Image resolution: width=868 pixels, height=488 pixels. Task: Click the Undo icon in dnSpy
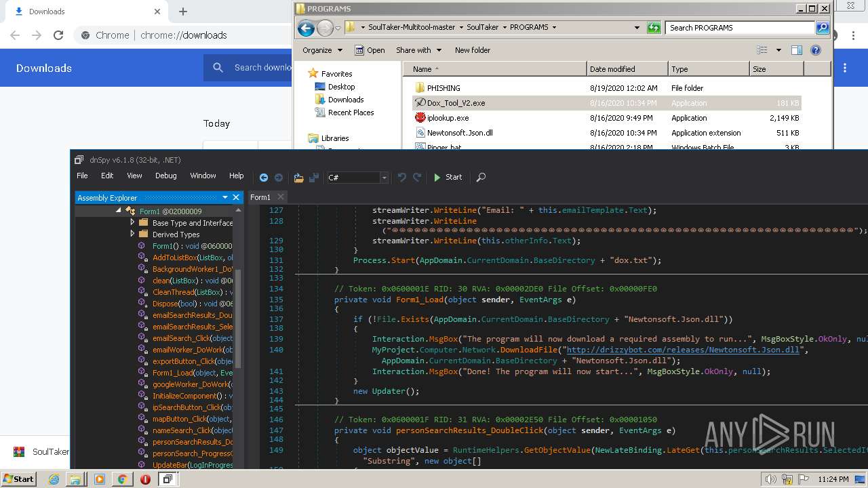tap(402, 177)
